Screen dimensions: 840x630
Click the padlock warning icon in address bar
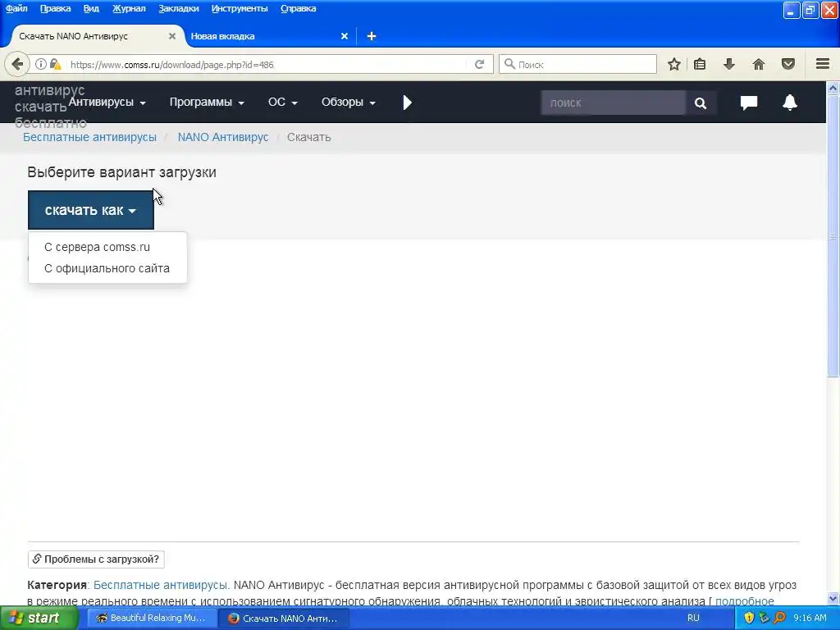tap(55, 64)
